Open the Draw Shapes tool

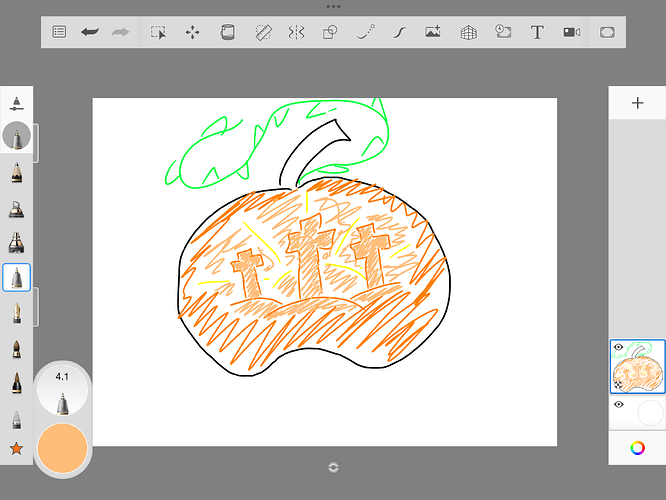click(x=330, y=32)
